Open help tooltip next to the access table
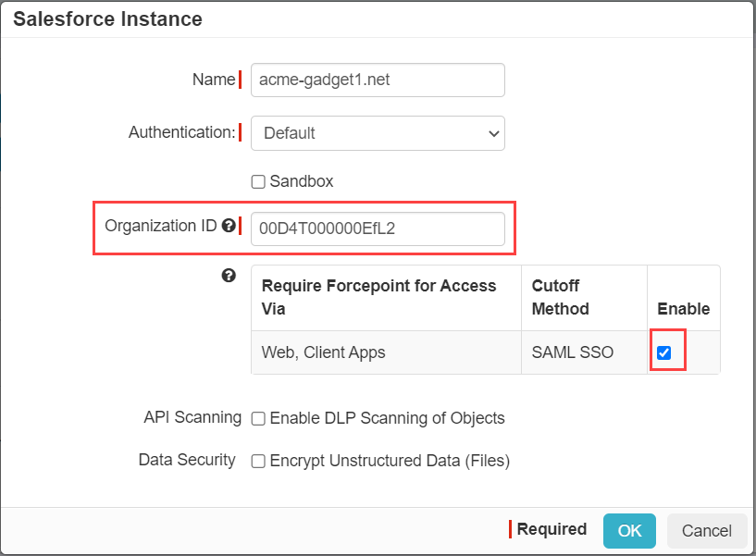 point(229,275)
